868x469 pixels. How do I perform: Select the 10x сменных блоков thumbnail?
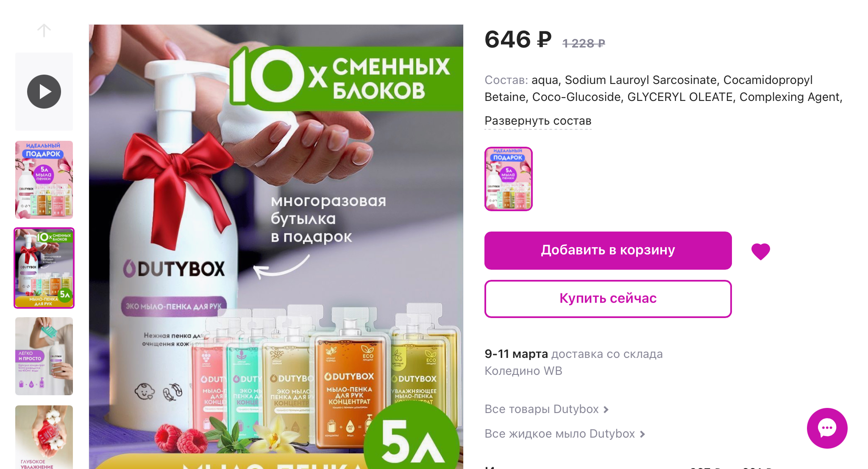pyautogui.click(x=44, y=268)
